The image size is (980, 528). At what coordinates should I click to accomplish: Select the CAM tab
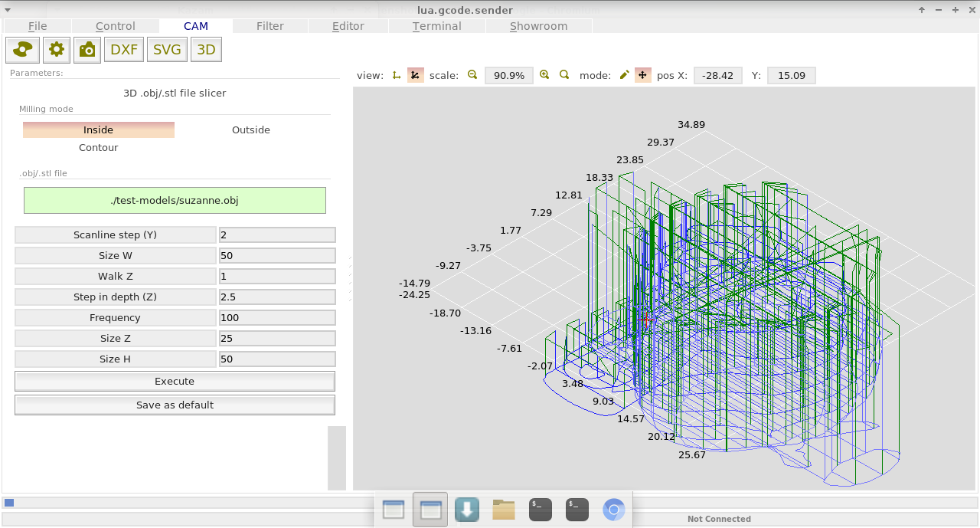[x=196, y=26]
